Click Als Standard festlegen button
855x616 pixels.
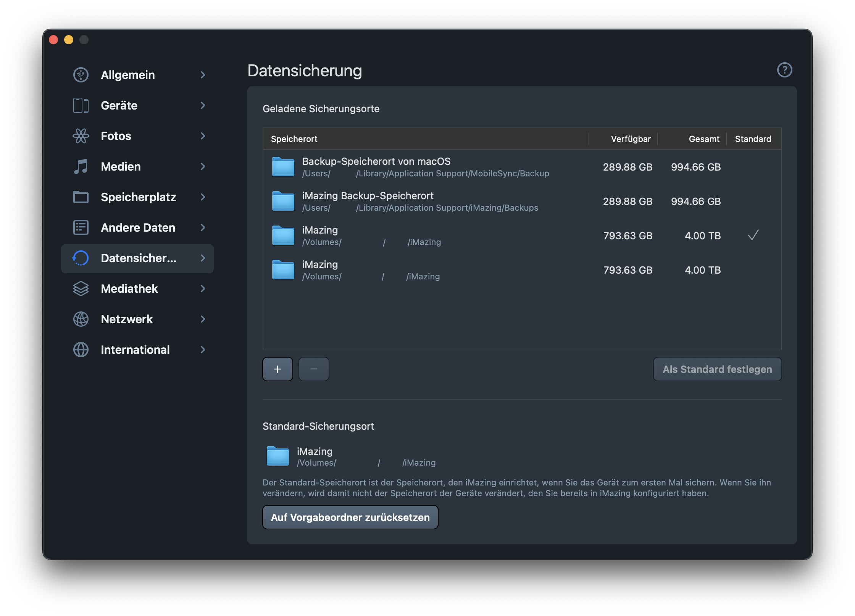point(717,369)
